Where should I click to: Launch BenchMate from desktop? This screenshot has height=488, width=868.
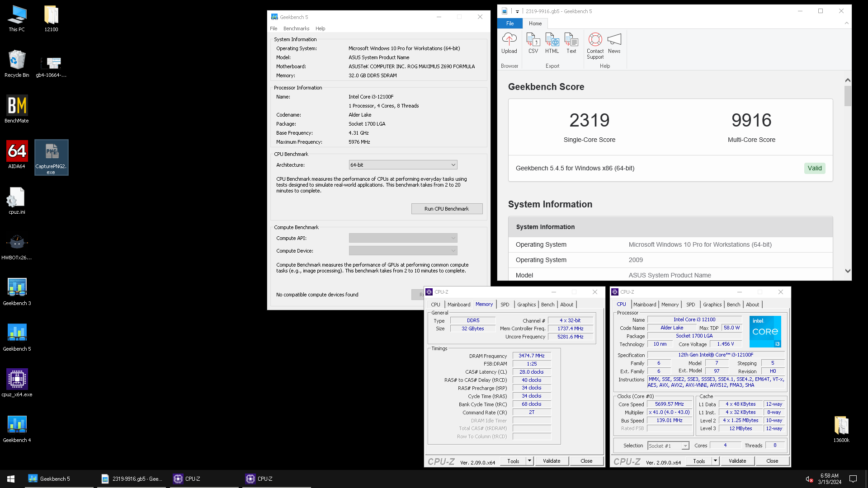[17, 110]
